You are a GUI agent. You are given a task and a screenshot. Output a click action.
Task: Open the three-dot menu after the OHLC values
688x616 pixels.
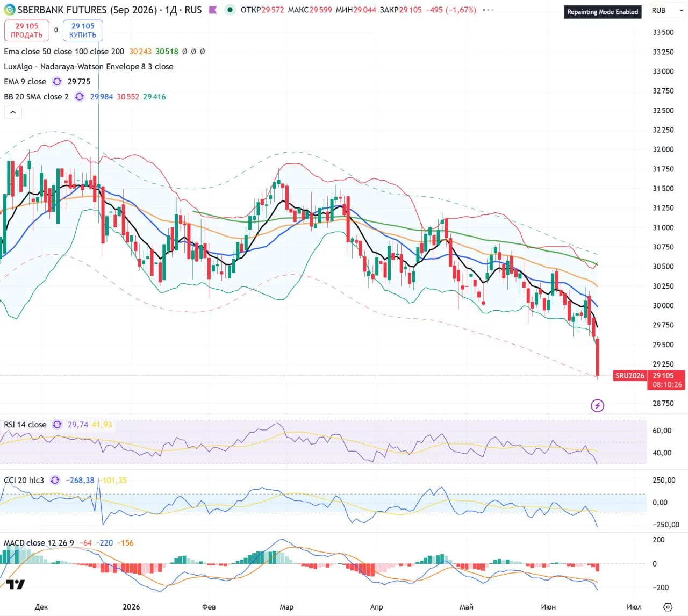488,10
